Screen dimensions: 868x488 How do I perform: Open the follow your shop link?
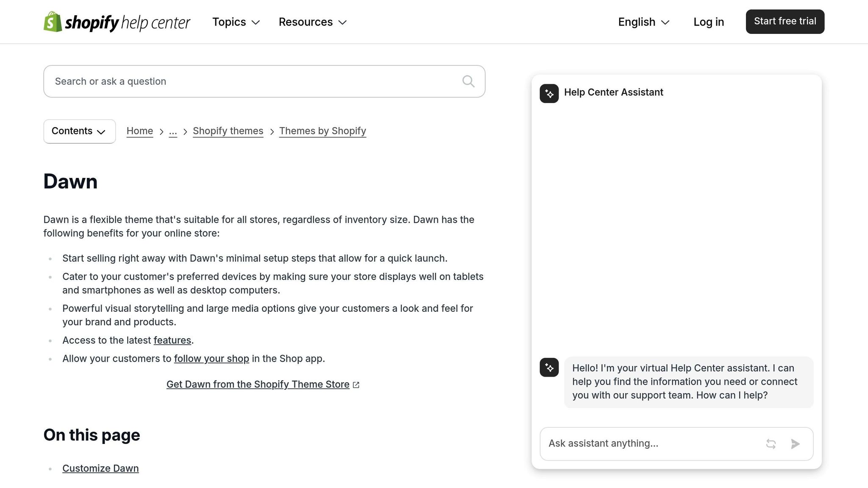point(211,359)
